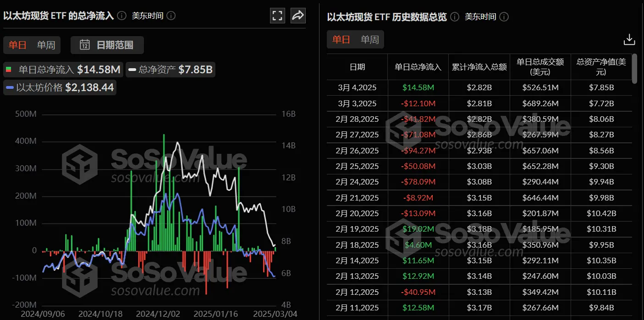The width and height of the screenshot is (644, 320).
Task: Open fullscreen view of the ETF chart
Action: pyautogui.click(x=277, y=15)
